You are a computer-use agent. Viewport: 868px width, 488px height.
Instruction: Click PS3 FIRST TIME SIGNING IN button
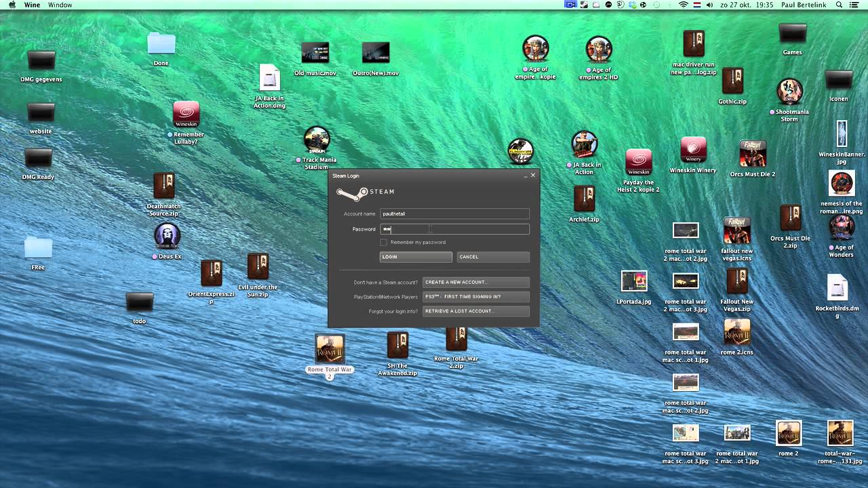(x=476, y=296)
